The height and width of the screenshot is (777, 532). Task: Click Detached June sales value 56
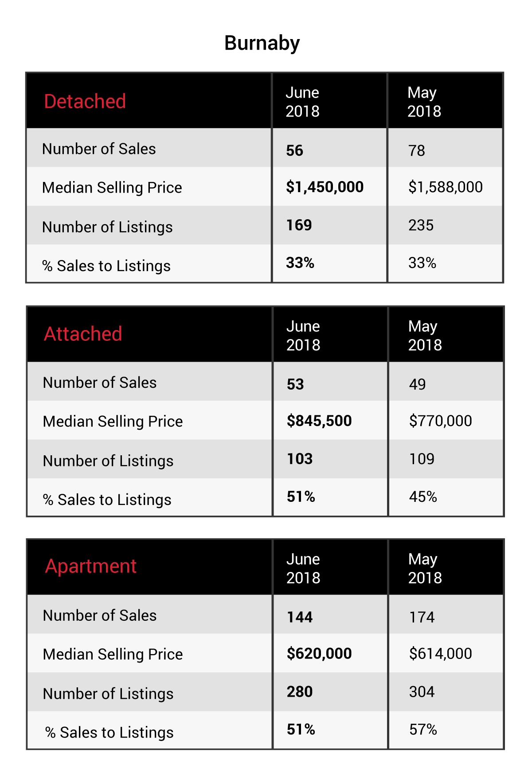294,150
